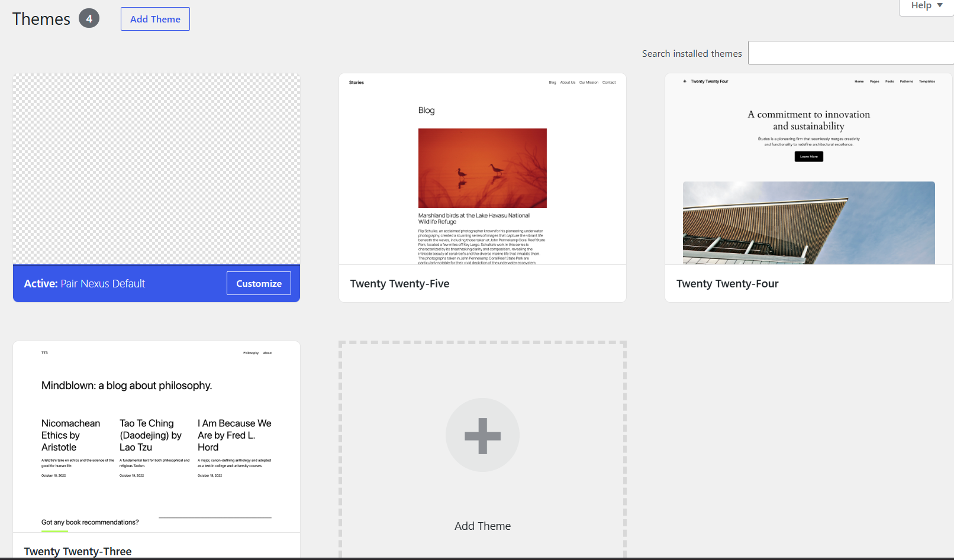The width and height of the screenshot is (954, 560).
Task: Focus the Search installed themes field
Action: [851, 53]
